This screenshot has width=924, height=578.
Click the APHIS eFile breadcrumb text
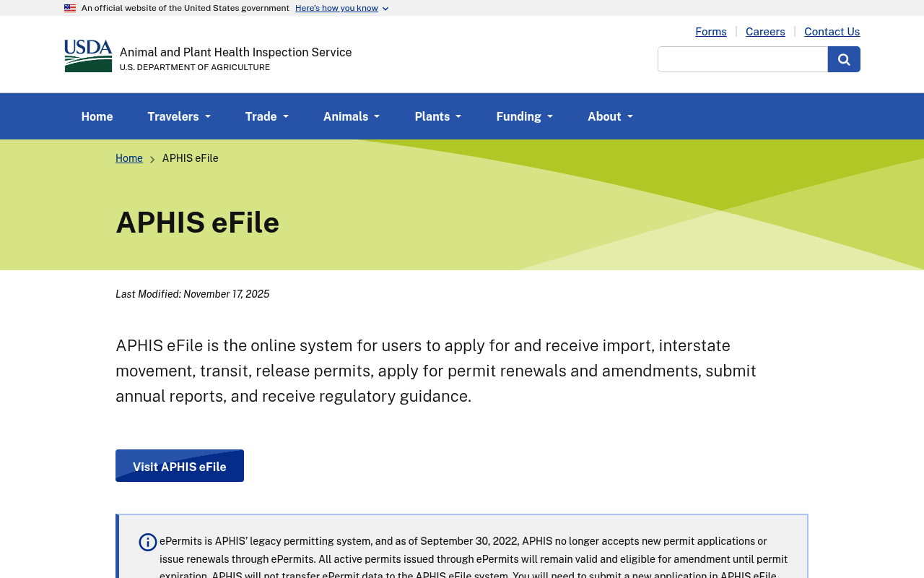(x=191, y=158)
